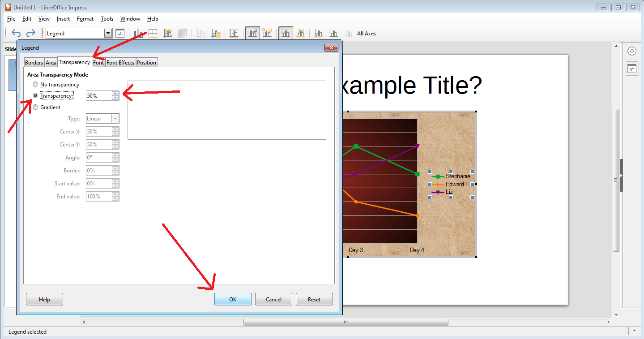
Task: Open the Tools menu
Action: pos(107,19)
